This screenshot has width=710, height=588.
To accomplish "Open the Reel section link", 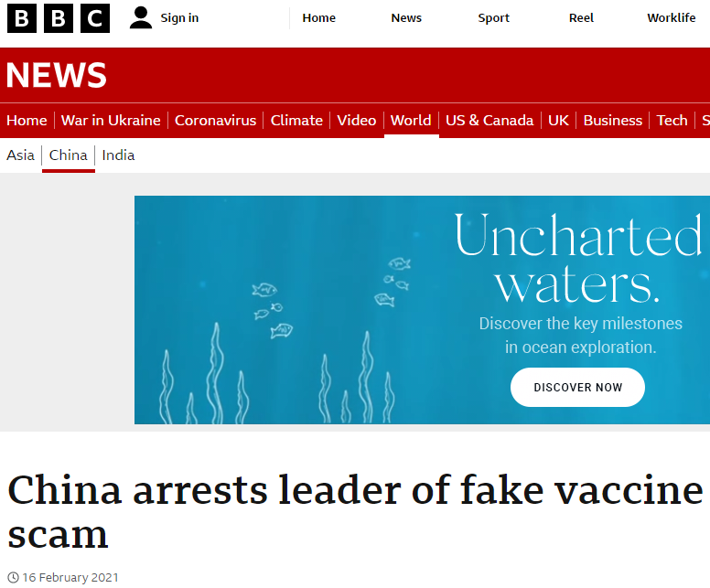I will [x=581, y=17].
